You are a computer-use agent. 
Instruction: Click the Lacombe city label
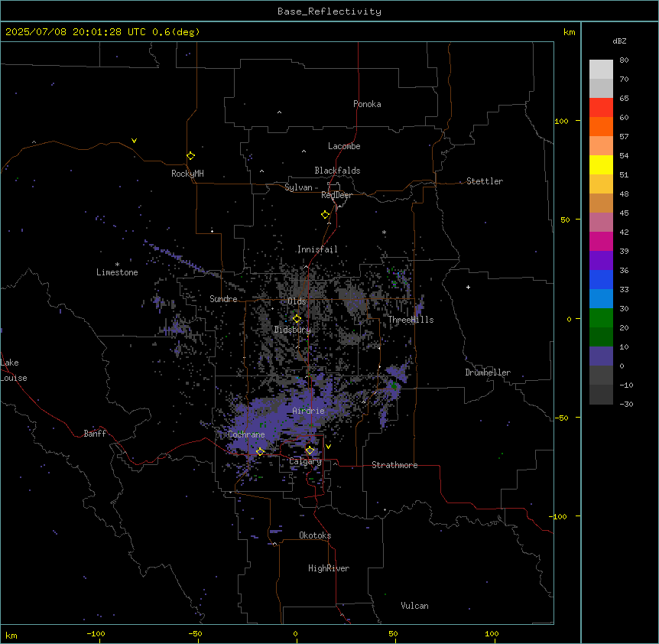344,146
